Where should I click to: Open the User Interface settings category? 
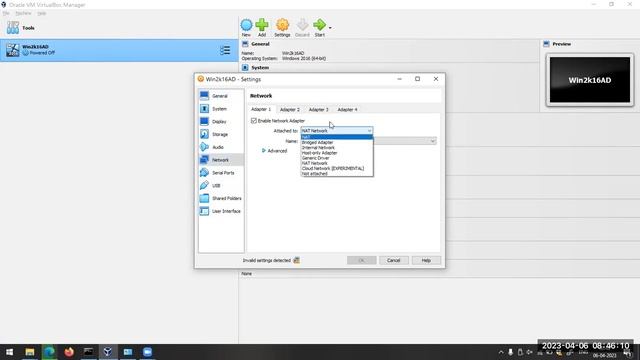click(x=221, y=211)
